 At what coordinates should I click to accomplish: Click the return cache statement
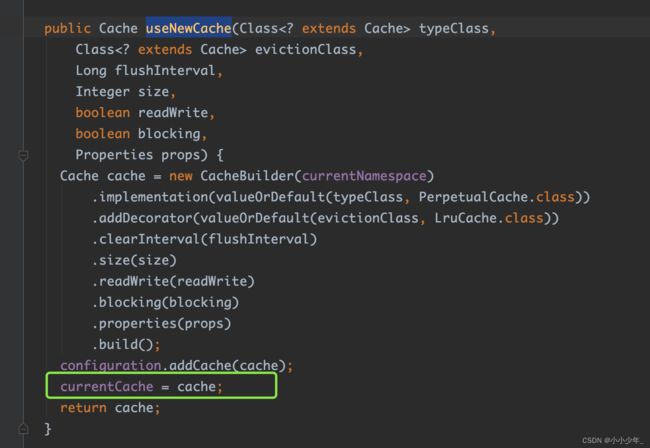pos(110,408)
